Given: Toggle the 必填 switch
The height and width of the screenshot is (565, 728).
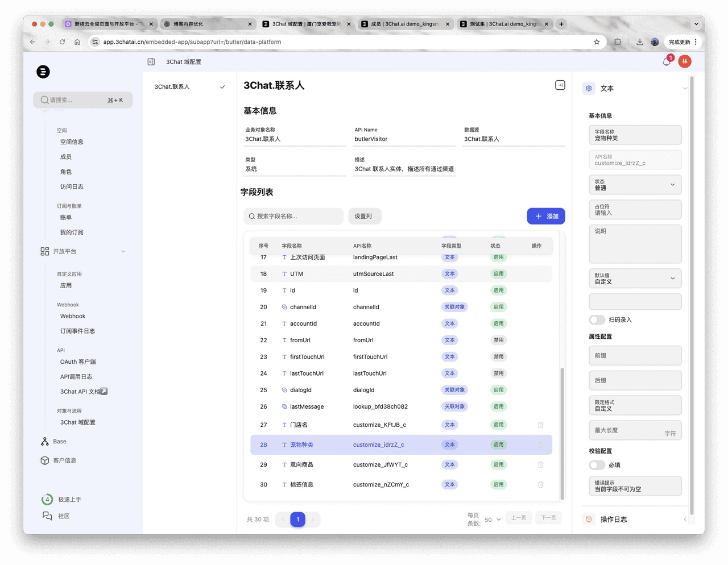Looking at the screenshot, I should click(x=597, y=465).
